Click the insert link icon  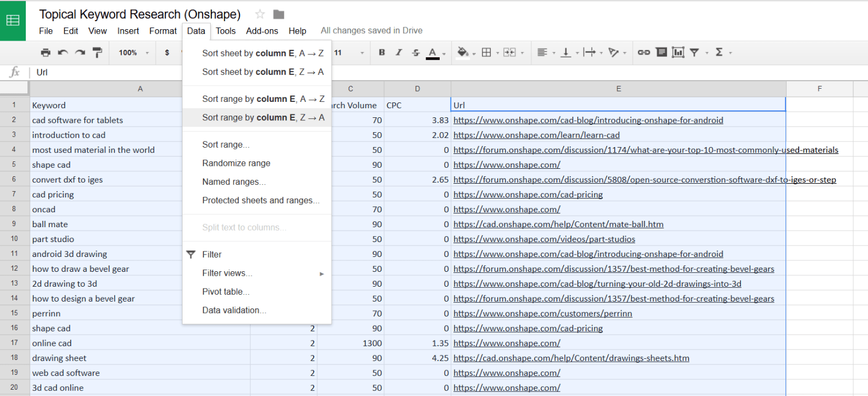click(x=644, y=53)
